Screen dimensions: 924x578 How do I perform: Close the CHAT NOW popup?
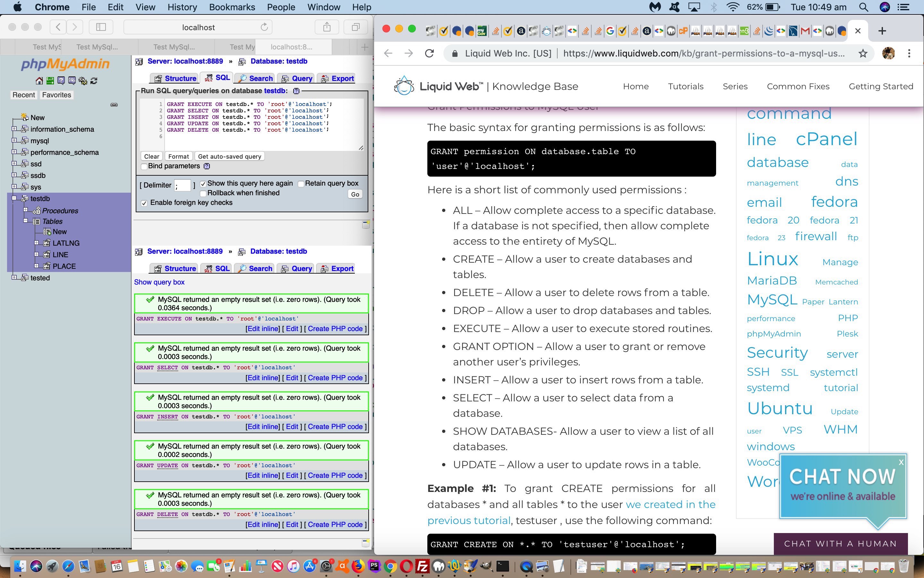(x=901, y=462)
